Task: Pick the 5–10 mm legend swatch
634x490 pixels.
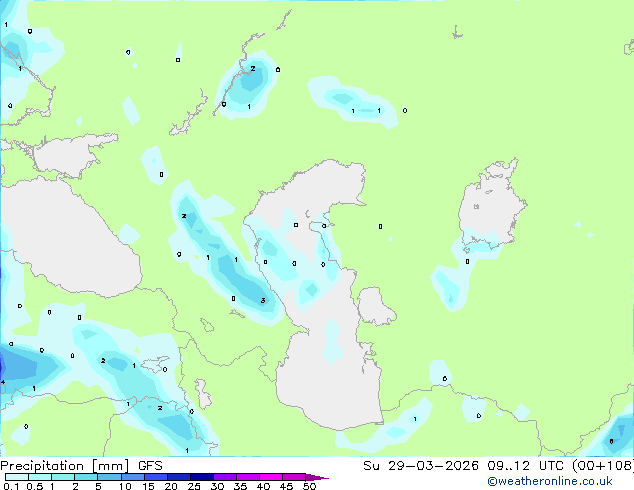Action: click(109, 477)
